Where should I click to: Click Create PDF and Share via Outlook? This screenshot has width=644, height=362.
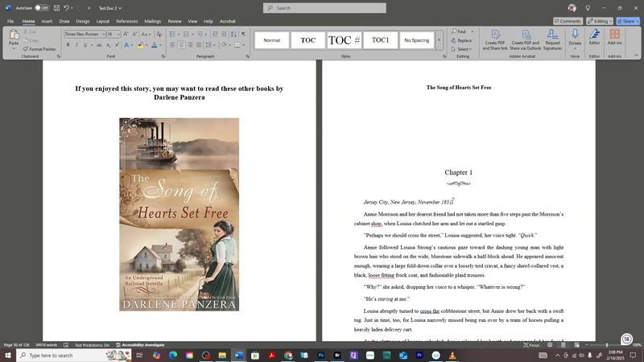525,39
